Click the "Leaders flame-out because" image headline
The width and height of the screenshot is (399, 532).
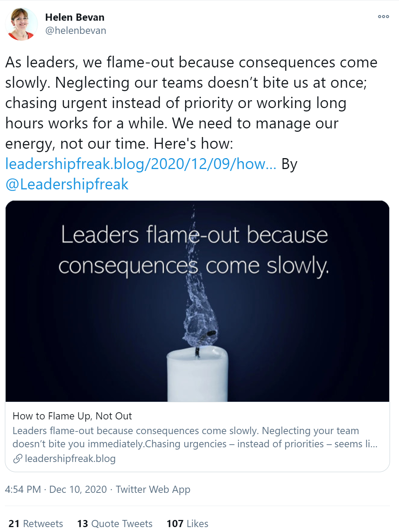click(x=194, y=235)
